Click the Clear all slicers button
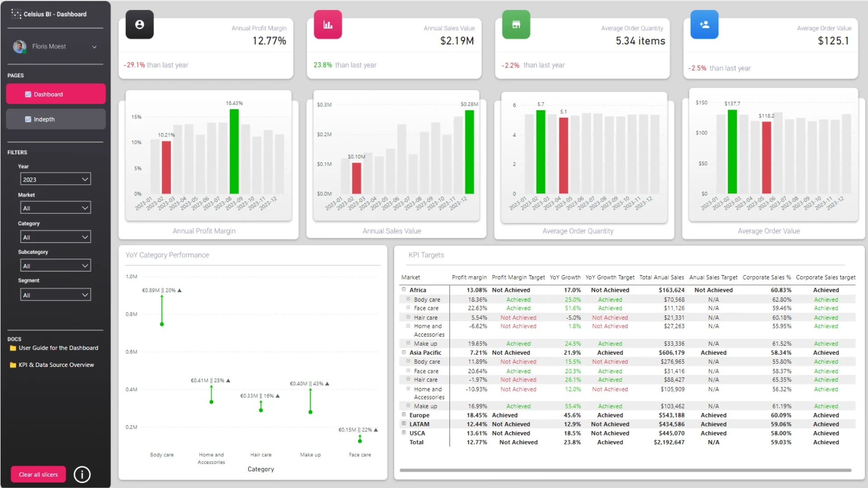868x488 pixels. coord(38,474)
